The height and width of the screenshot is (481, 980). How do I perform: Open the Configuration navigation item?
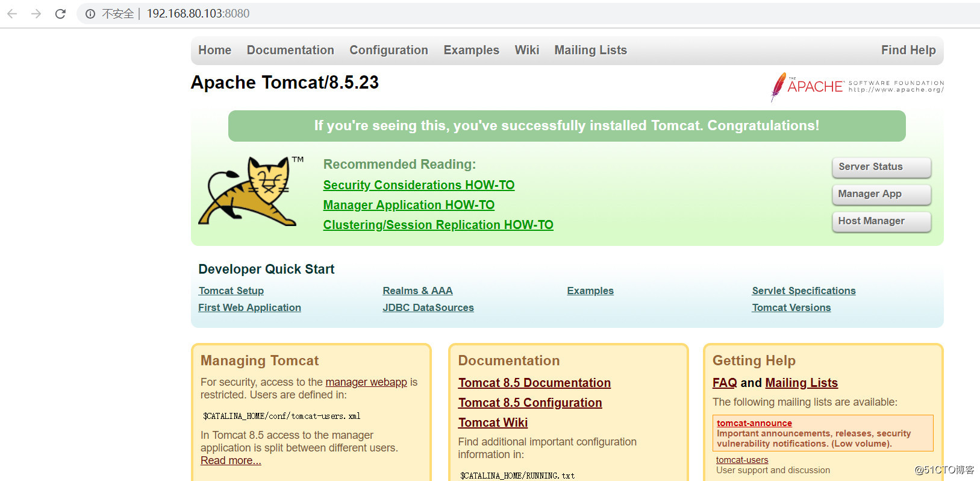click(x=389, y=50)
